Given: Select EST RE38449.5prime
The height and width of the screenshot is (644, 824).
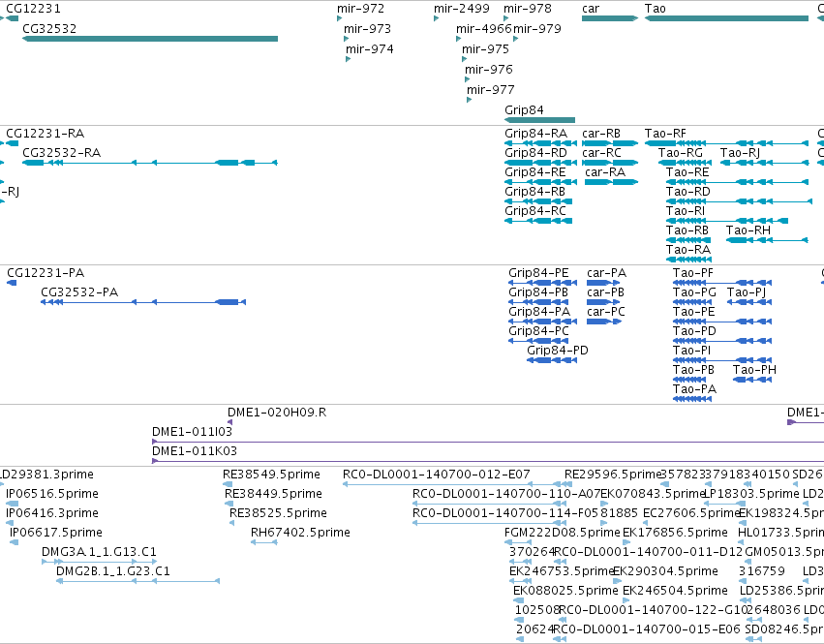Looking at the screenshot, I should pyautogui.click(x=227, y=504).
